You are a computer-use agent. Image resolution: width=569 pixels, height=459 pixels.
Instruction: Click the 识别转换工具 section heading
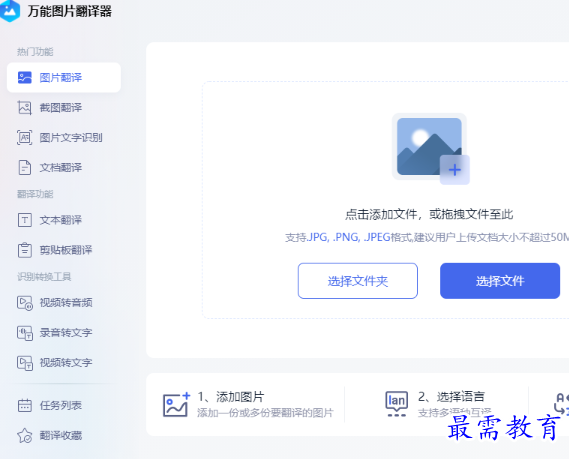pos(44,277)
